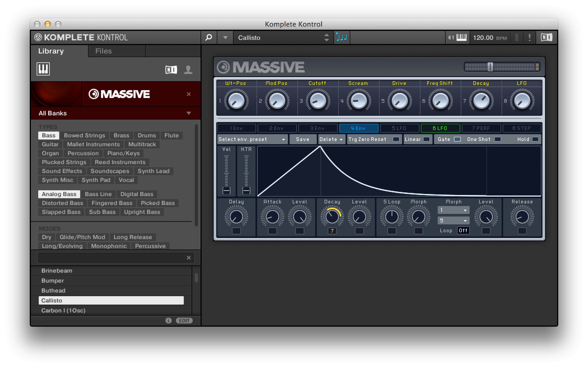Open the 1 Env tab

click(x=236, y=128)
